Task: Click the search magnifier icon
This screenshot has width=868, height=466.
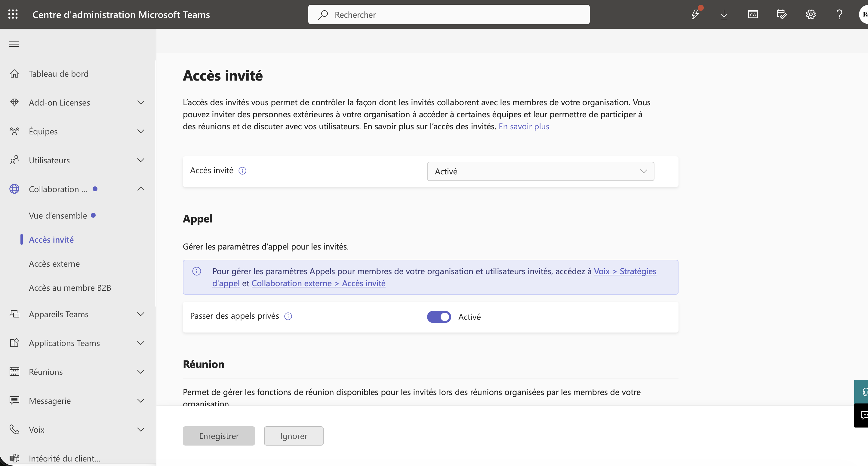Action: (x=323, y=14)
